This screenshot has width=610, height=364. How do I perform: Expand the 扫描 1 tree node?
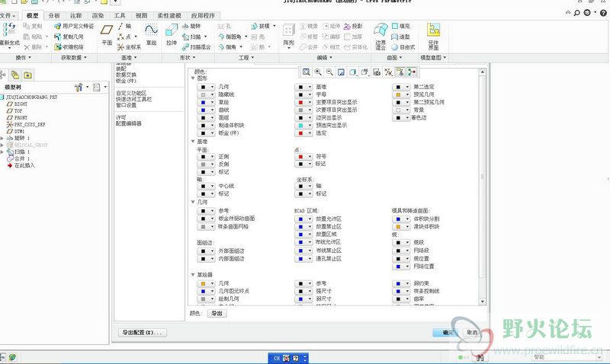click(x=2, y=152)
